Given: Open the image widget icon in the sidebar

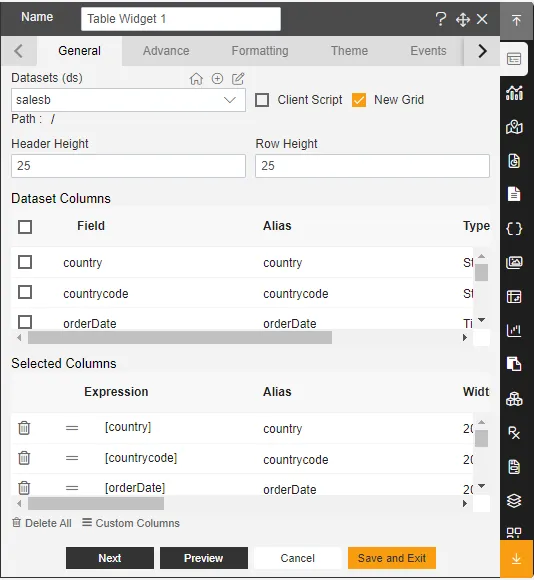Looking at the screenshot, I should click(x=514, y=263).
